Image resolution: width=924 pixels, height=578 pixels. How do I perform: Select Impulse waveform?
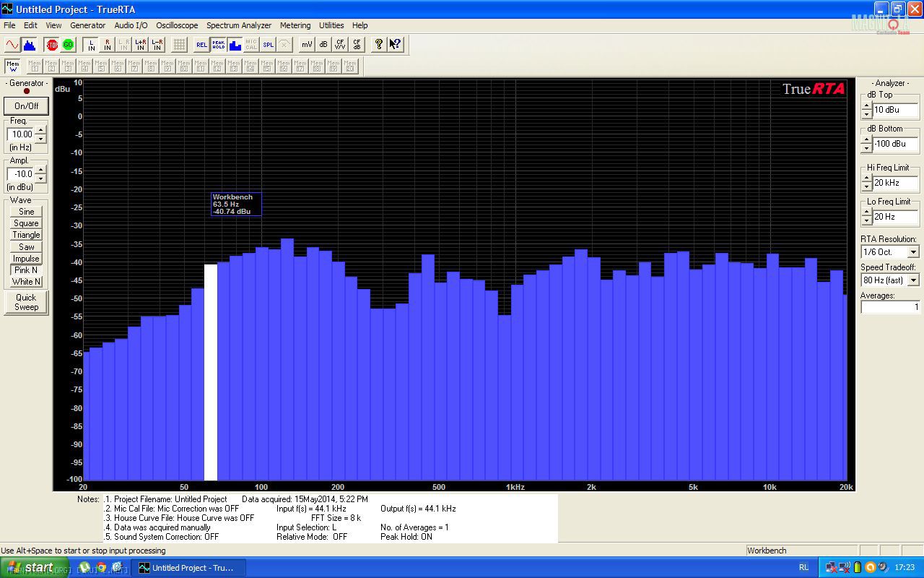pos(27,259)
